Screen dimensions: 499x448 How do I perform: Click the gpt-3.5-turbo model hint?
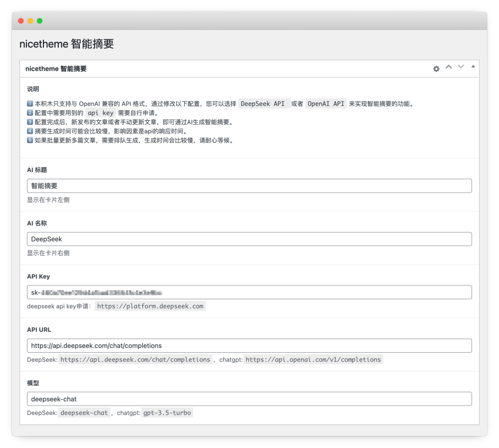tap(167, 413)
